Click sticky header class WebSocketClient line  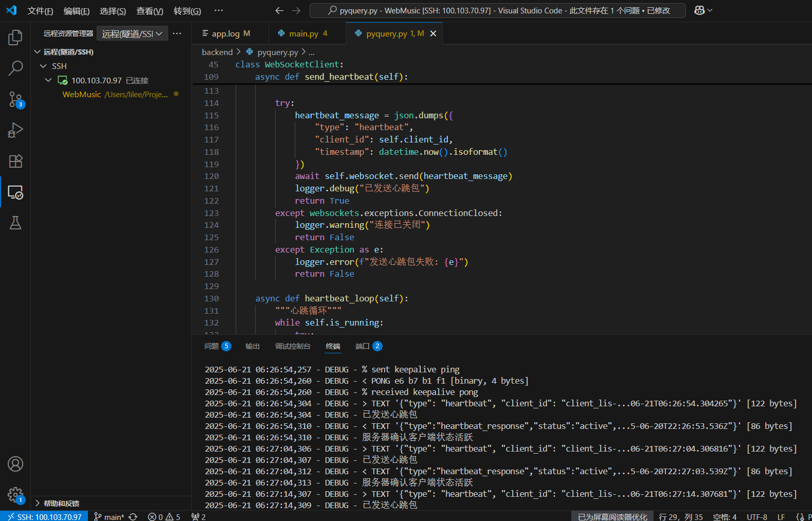[290, 65]
